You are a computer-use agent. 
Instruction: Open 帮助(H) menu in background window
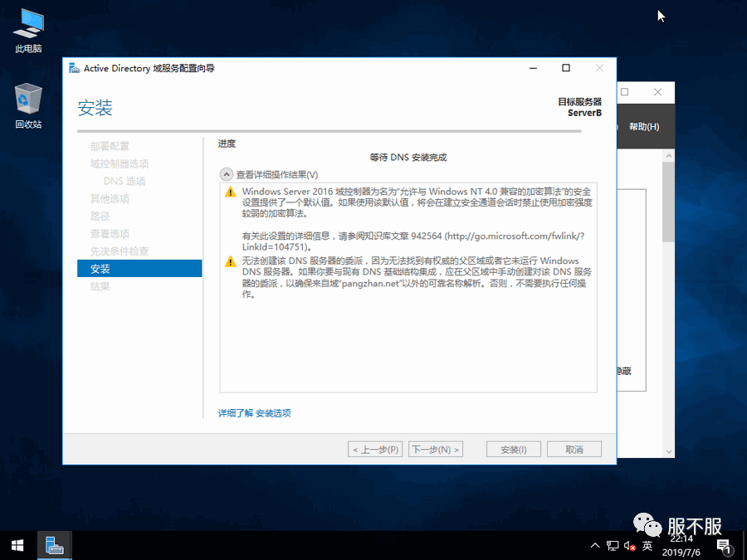(643, 127)
